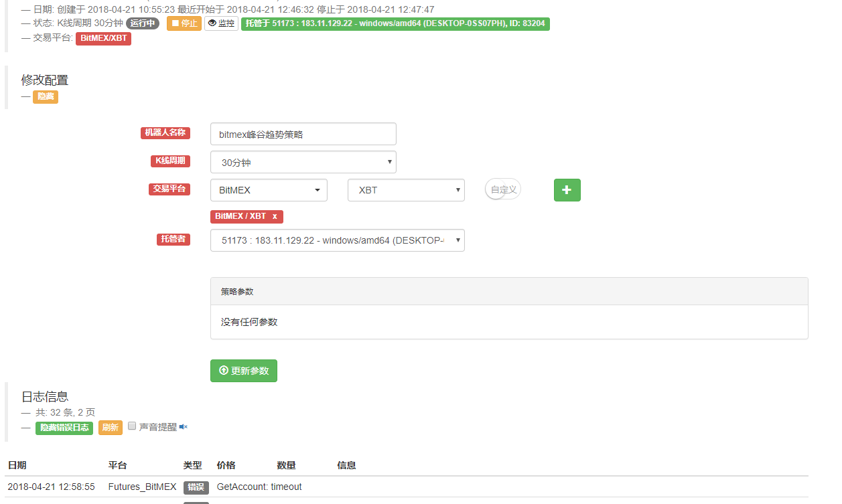Click the 没有任何参数 text
This screenshot has width=842, height=504.
(249, 322)
